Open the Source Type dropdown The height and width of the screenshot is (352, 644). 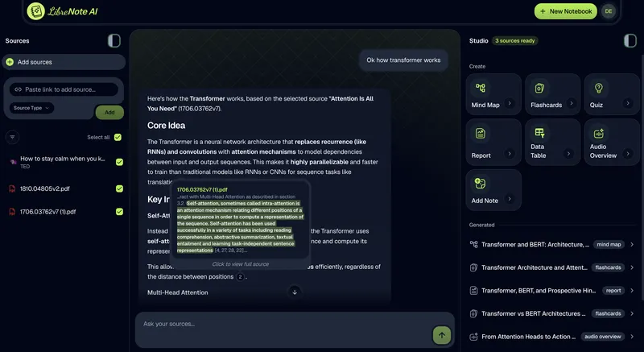click(31, 108)
